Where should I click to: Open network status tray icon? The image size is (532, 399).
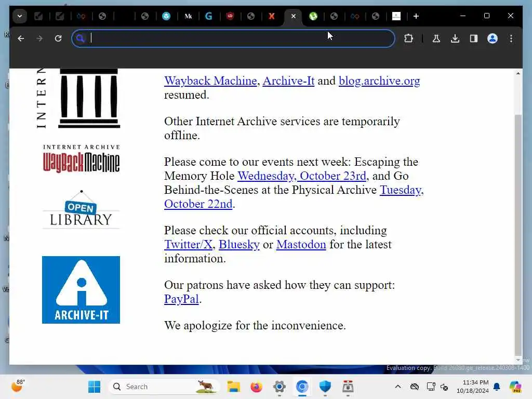click(431, 387)
